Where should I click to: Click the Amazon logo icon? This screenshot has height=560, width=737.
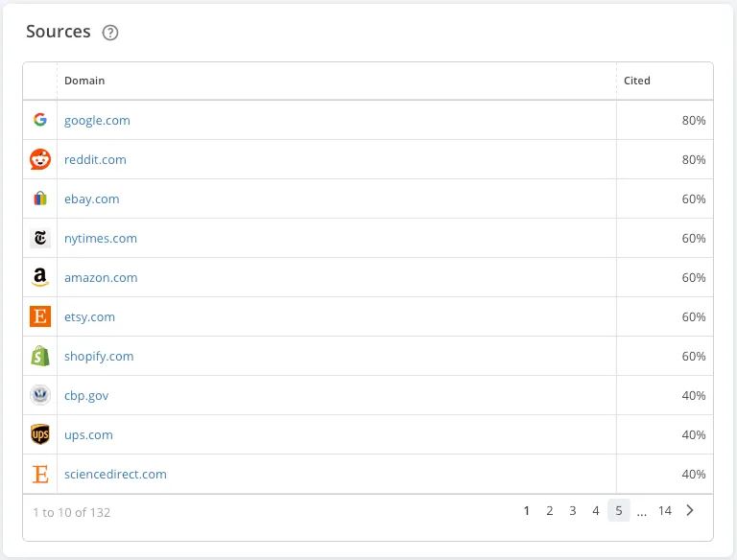pyautogui.click(x=40, y=277)
